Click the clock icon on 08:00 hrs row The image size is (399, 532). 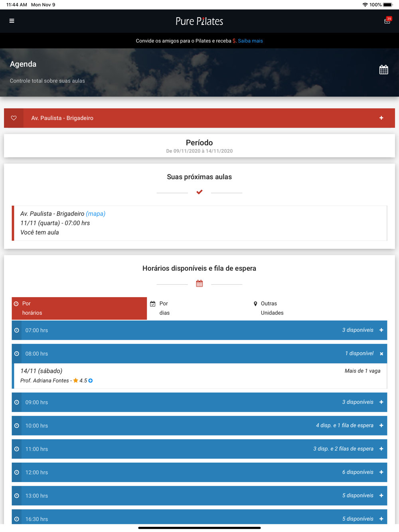pos(17,354)
